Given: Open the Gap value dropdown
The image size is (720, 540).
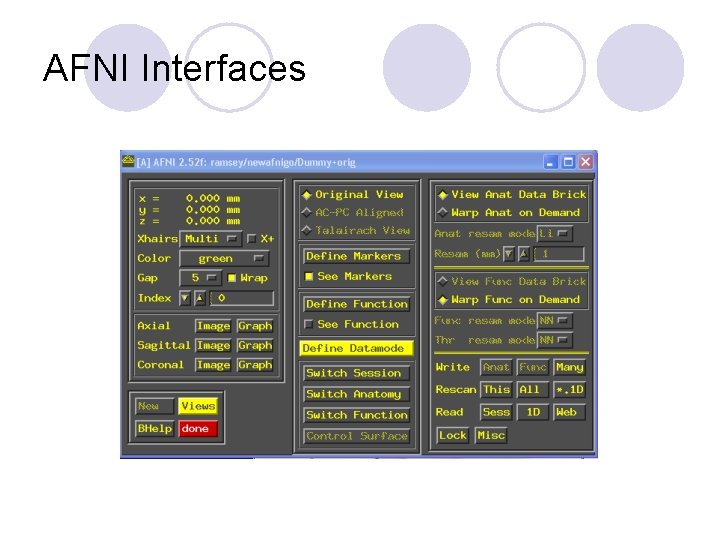Looking at the screenshot, I should [201, 278].
